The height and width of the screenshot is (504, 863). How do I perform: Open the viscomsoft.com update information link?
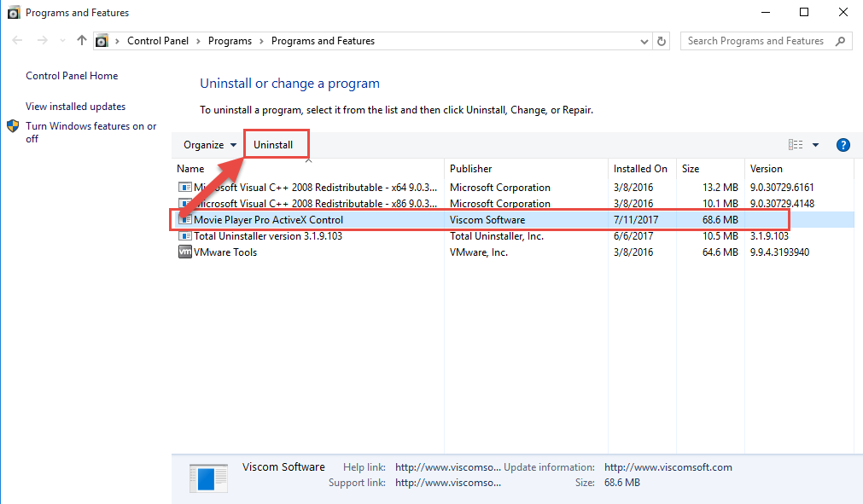point(668,467)
